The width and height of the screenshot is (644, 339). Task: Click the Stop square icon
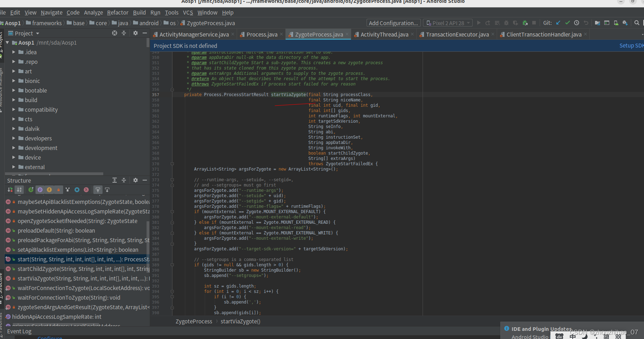tap(534, 23)
